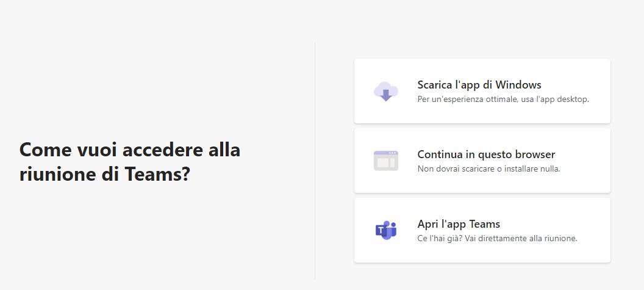Select the open Teams app card

(482, 230)
